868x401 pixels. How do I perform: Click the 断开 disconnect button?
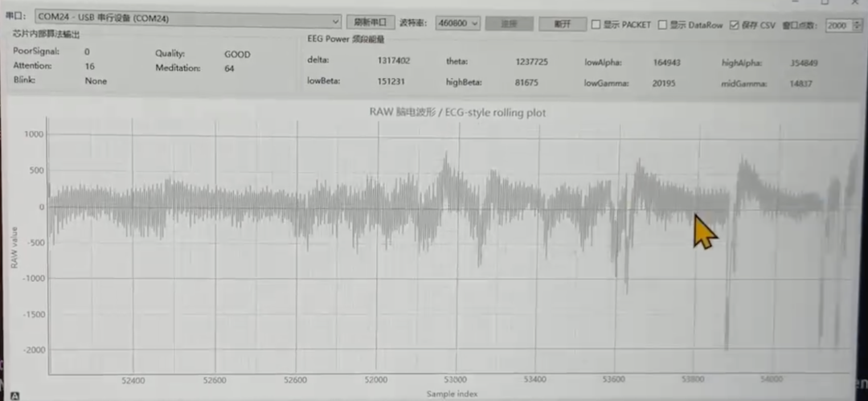(563, 24)
